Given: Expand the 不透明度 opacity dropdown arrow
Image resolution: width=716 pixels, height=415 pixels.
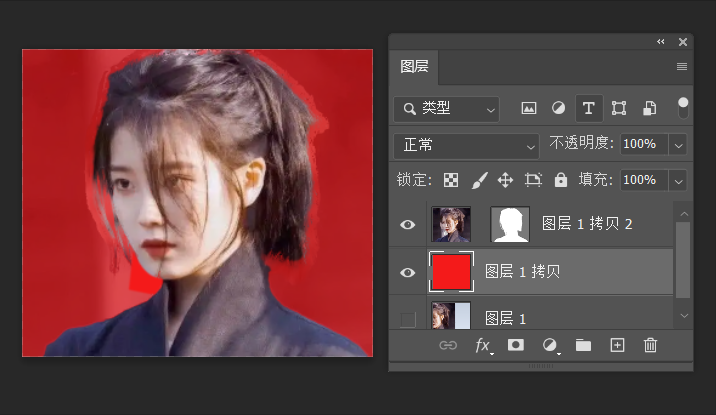Looking at the screenshot, I should click(679, 145).
